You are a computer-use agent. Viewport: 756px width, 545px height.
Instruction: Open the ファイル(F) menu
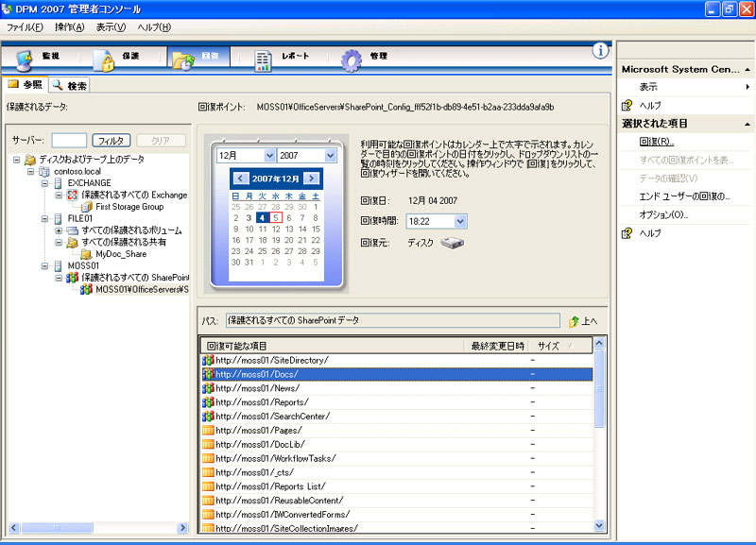[25, 27]
